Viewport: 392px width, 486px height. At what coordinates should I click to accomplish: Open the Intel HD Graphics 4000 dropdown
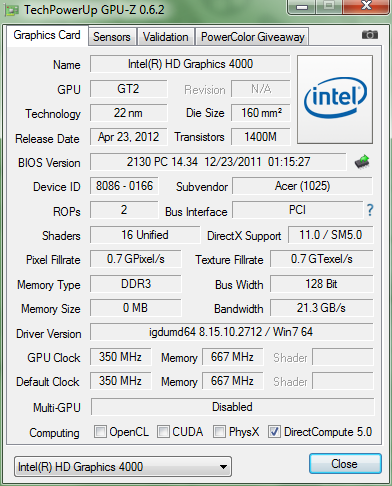[123, 466]
